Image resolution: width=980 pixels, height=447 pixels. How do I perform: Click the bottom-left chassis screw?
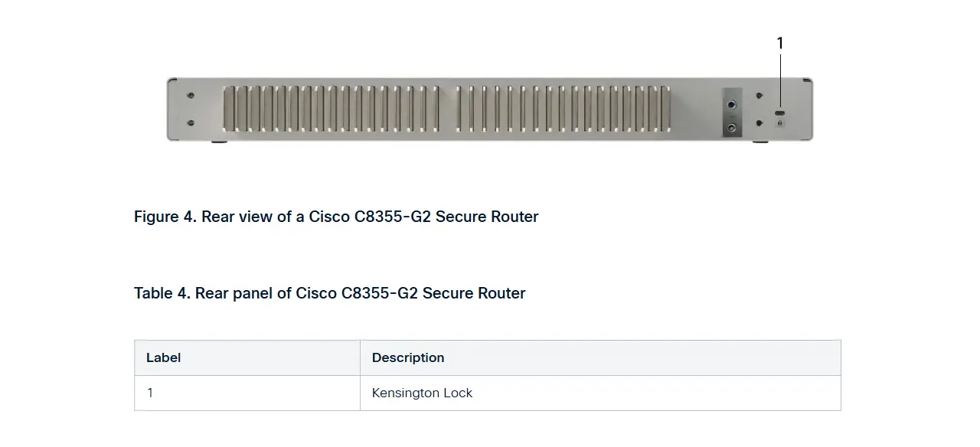tap(191, 122)
